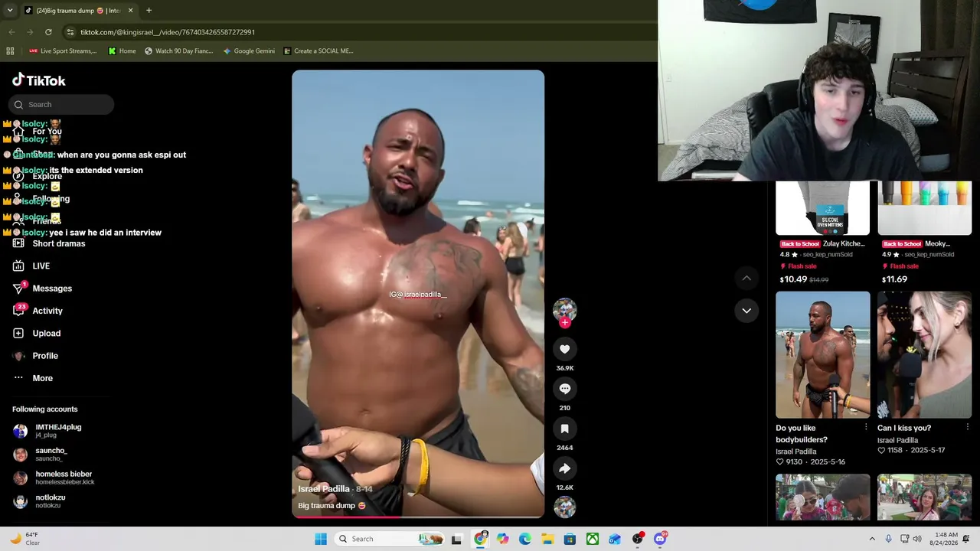Viewport: 980px width, 551px height.
Task: Select Upload in the sidebar
Action: [37, 334]
